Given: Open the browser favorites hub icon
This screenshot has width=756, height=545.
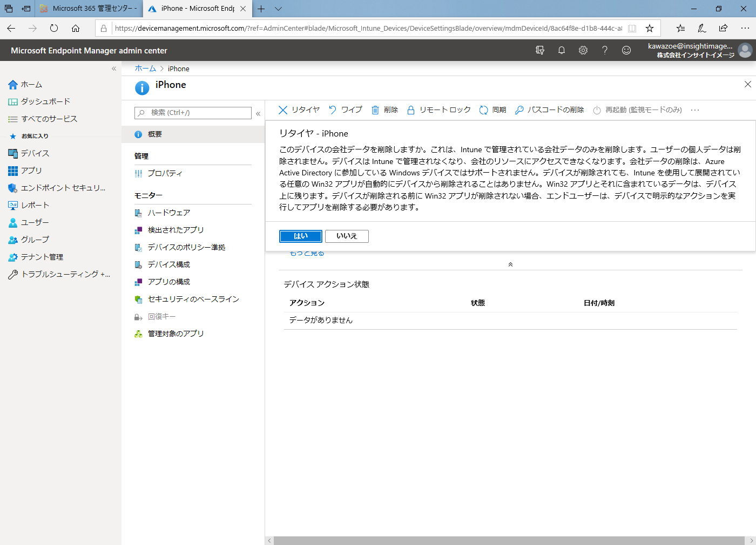Looking at the screenshot, I should coord(680,29).
